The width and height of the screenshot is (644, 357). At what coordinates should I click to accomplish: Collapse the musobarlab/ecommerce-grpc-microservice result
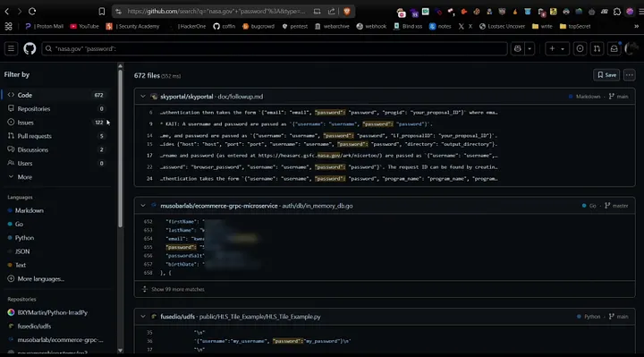[x=143, y=206]
